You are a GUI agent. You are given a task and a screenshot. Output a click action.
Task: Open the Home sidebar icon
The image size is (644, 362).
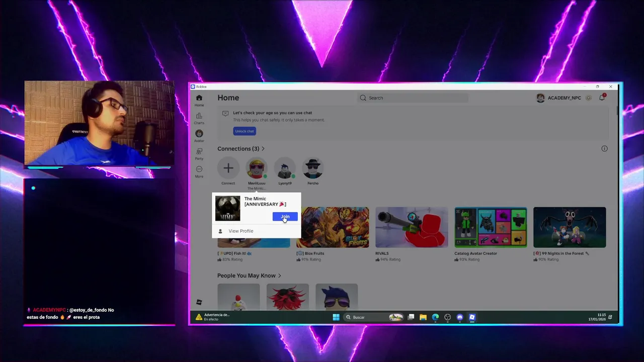click(x=199, y=101)
